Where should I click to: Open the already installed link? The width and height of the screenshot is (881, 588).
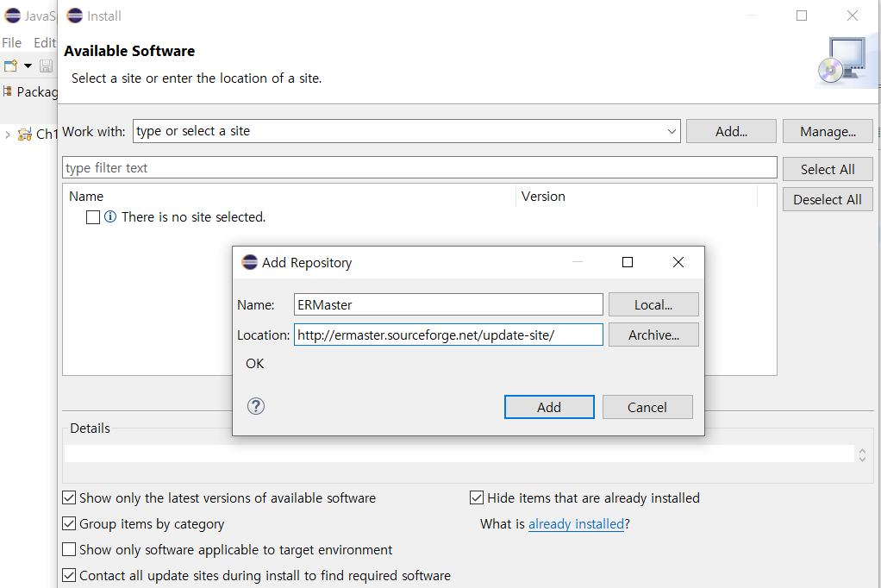576,524
